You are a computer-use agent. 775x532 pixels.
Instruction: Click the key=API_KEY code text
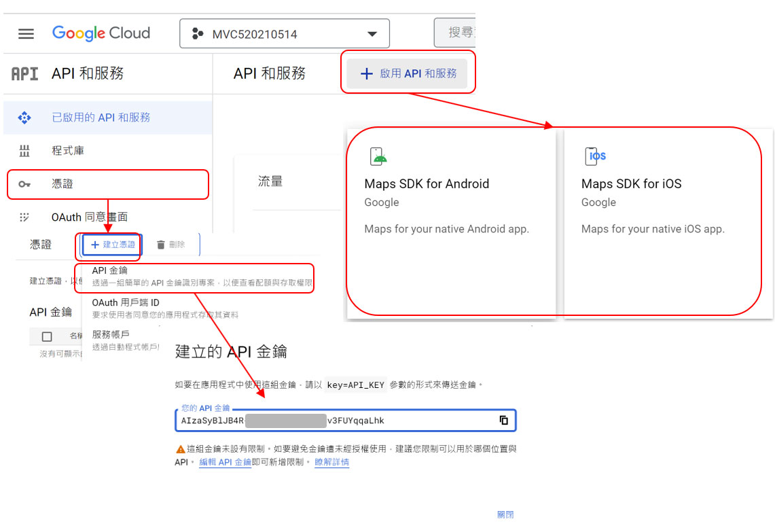[356, 385]
